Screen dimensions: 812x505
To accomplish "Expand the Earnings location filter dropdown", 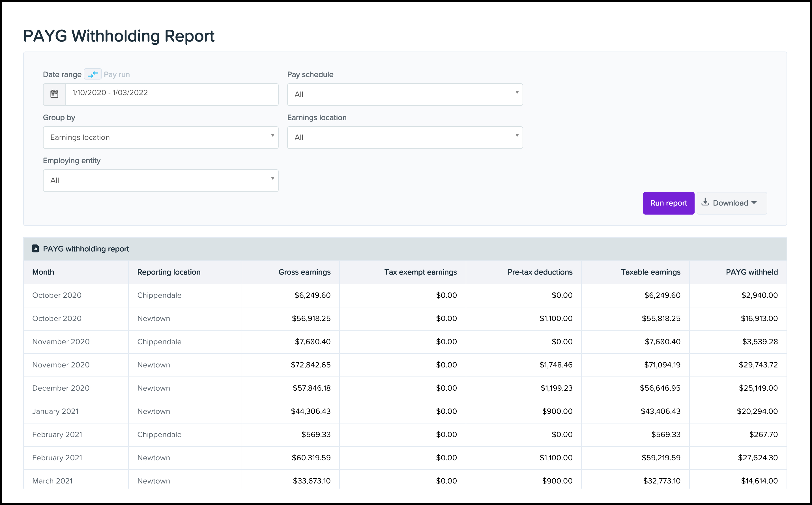I will (x=405, y=138).
